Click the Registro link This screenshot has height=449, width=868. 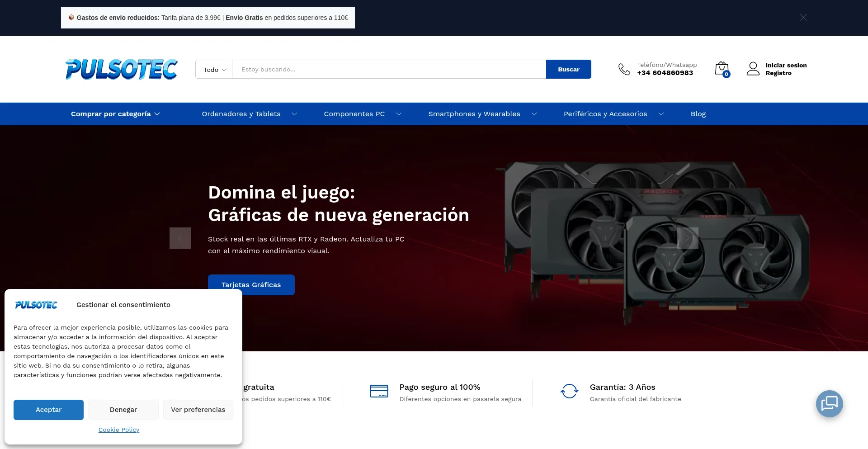click(778, 73)
